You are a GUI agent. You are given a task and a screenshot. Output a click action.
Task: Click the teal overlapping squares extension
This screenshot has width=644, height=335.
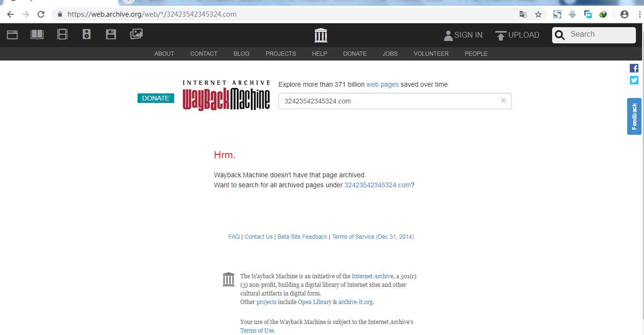click(x=588, y=14)
